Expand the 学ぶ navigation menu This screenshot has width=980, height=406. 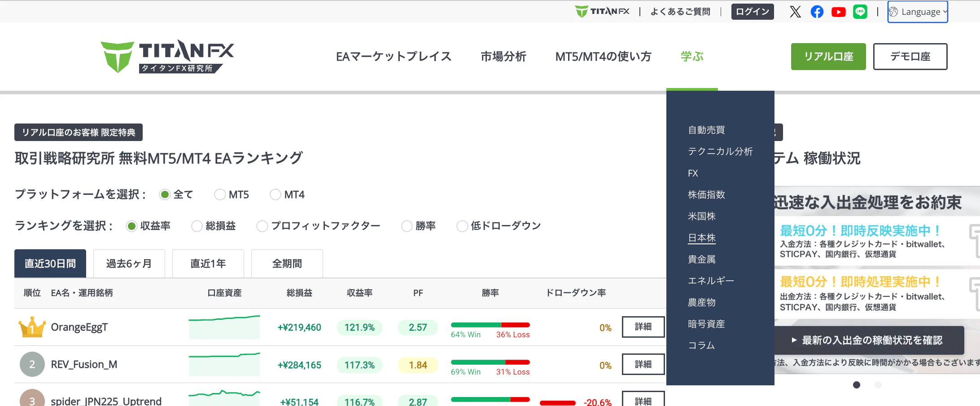click(691, 57)
